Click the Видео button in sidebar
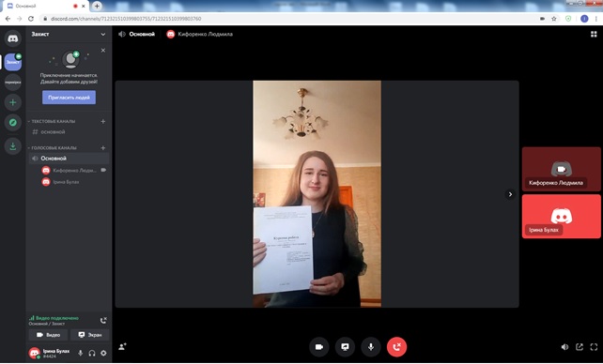Screen dimensions: 603x364 pos(48,335)
